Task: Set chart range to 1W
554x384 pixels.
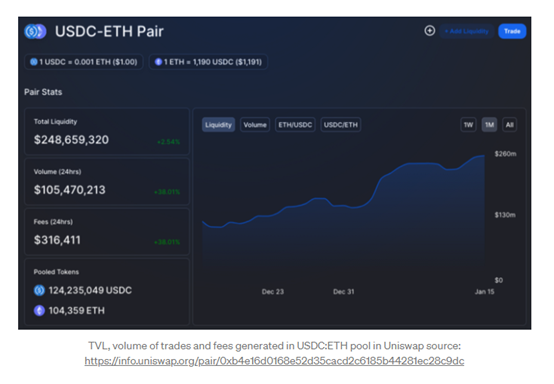Action: point(468,125)
